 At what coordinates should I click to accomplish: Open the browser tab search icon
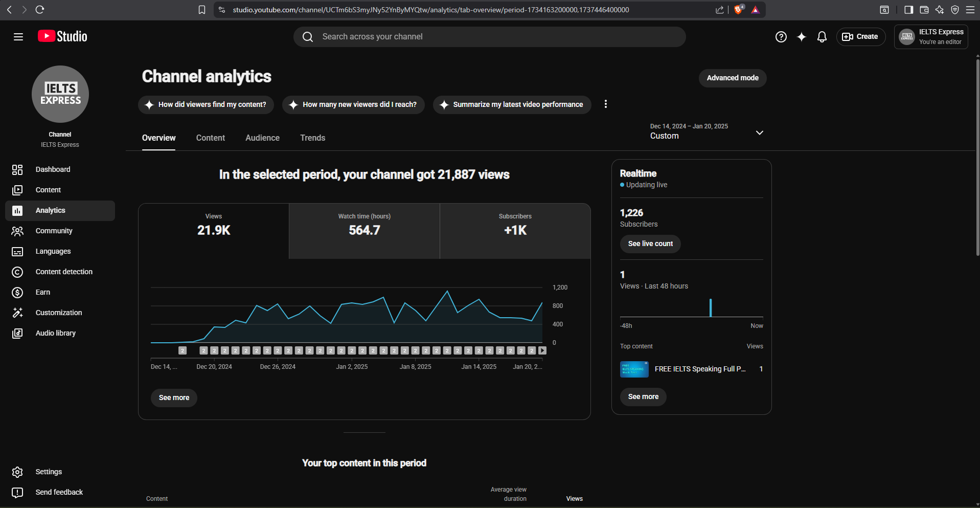pyautogui.click(x=884, y=10)
